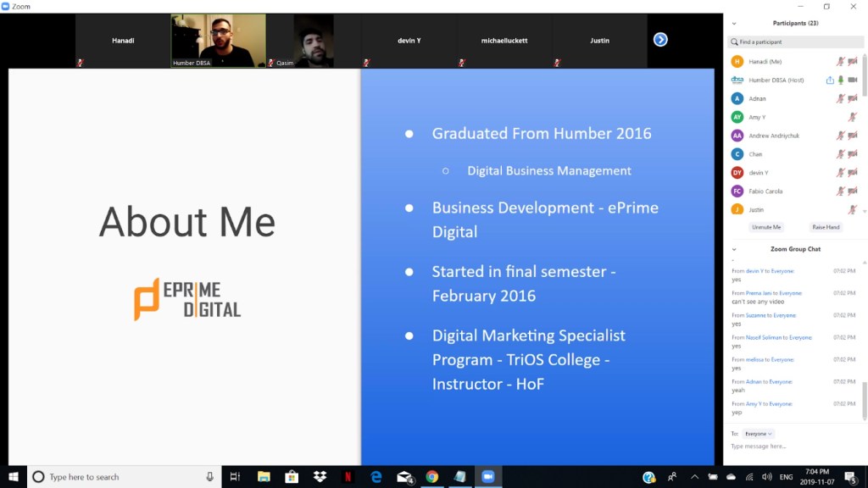Screen dimensions: 868x488
Task: Toggle the crossed-out video icon for Adnan
Action: tap(853, 99)
